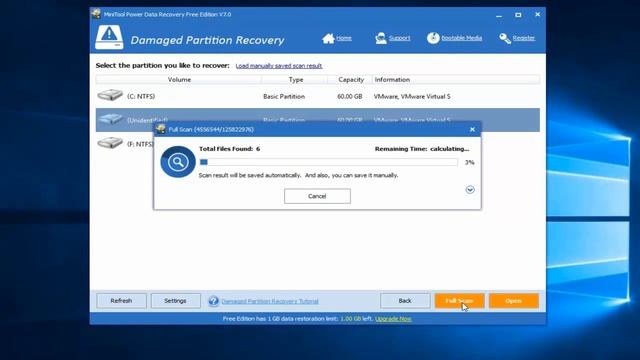Viewport: 640px width, 360px height.
Task: Cancel the full scan
Action: pyautogui.click(x=317, y=196)
